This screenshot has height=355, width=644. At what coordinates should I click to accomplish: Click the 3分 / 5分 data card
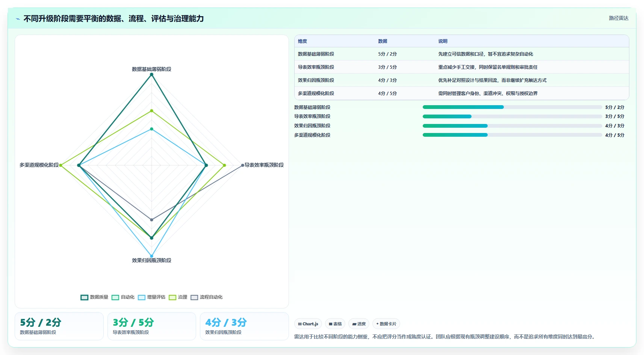point(152,326)
